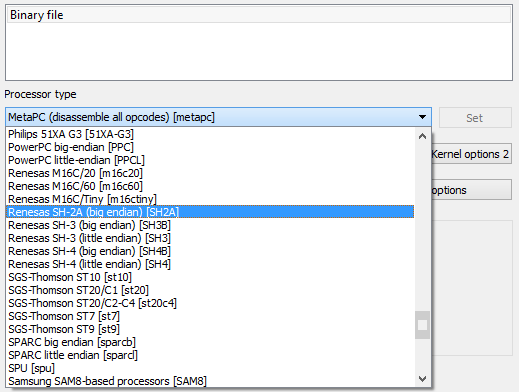Choose Samsung SAM8-based processors [SAM8]
Viewport: 519px width, 392px height.
pos(210,381)
